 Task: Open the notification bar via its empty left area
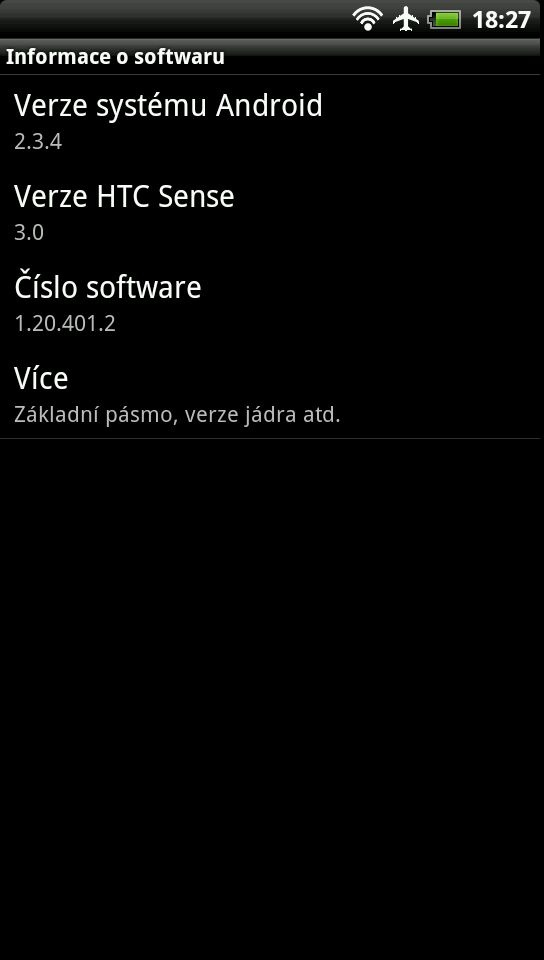tap(171, 20)
